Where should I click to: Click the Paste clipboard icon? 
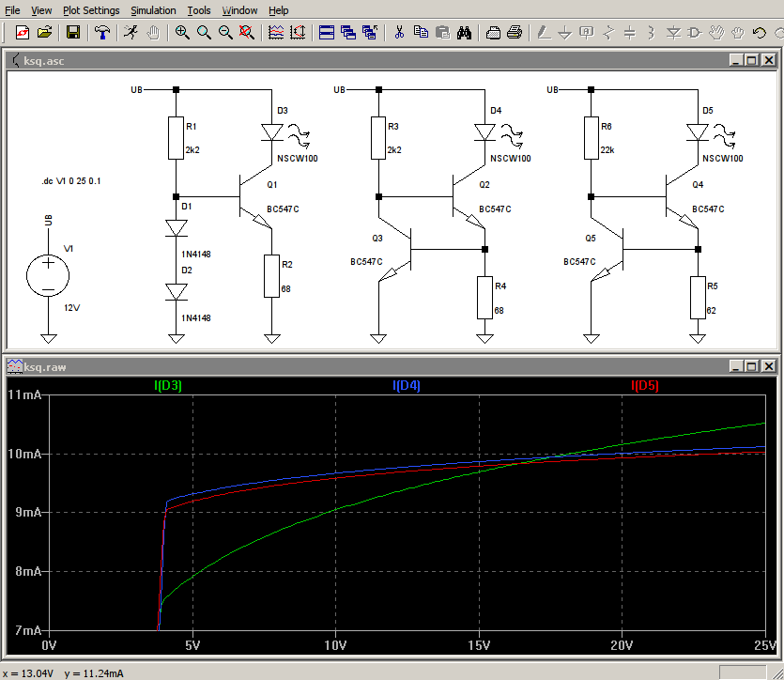[x=442, y=33]
